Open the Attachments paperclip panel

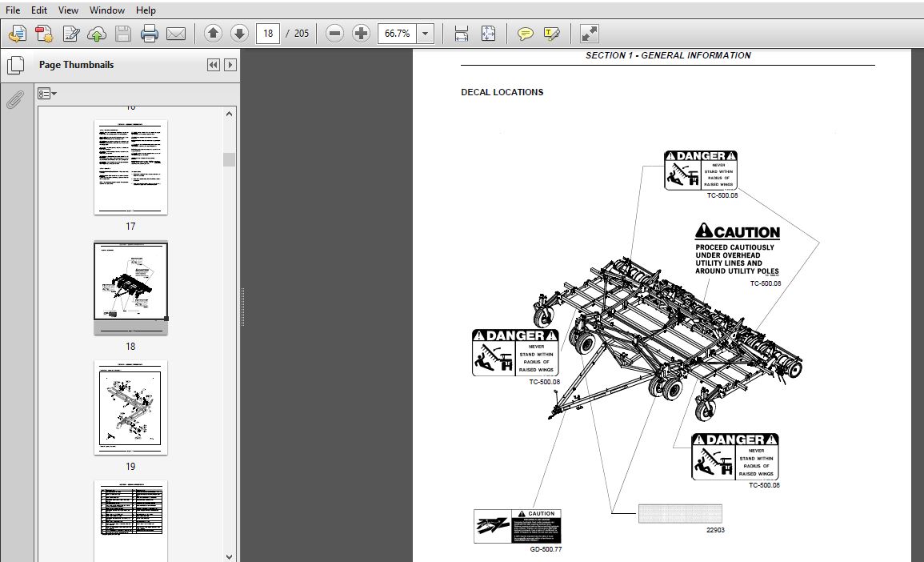pyautogui.click(x=15, y=100)
